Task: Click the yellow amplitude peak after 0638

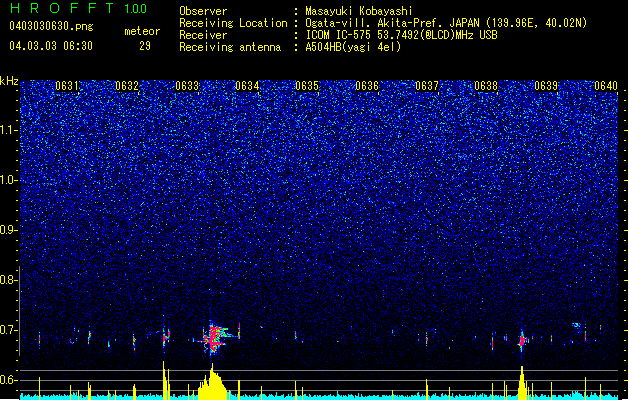Action: (x=522, y=382)
